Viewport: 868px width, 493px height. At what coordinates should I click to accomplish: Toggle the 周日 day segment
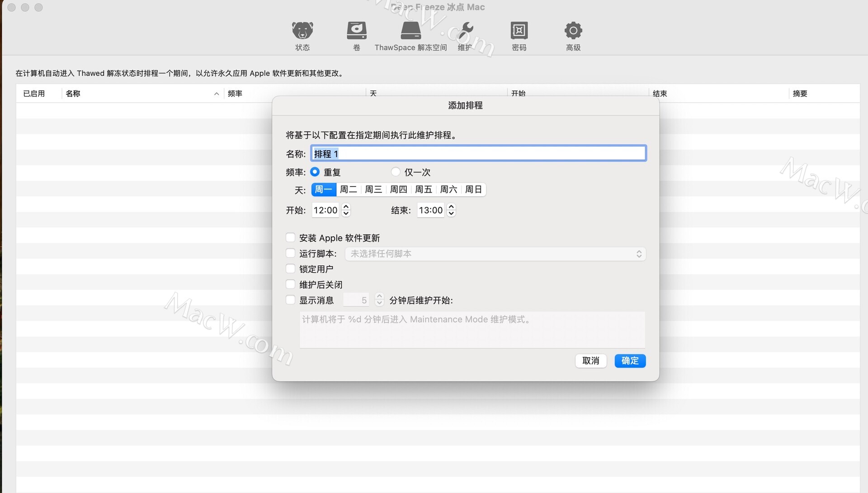(x=474, y=190)
